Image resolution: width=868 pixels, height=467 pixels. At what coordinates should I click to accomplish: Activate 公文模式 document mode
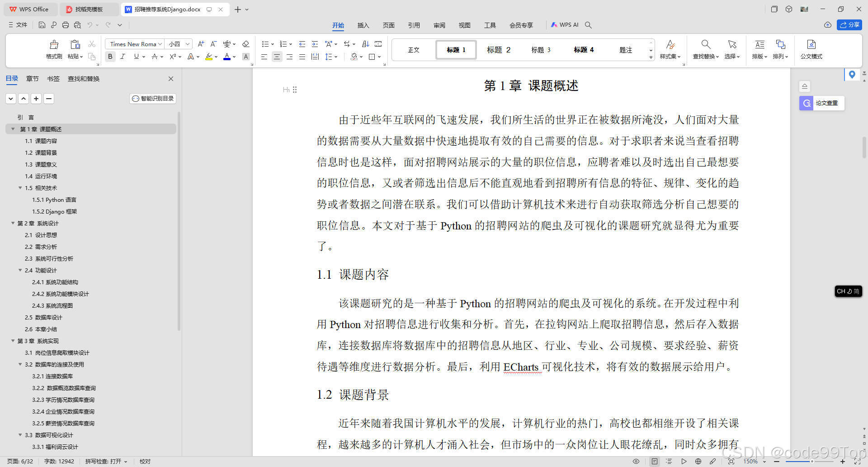[811, 50]
